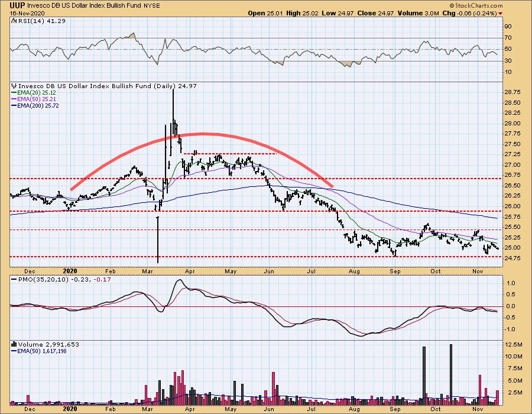Click the RSI axis value 30

tap(508, 61)
